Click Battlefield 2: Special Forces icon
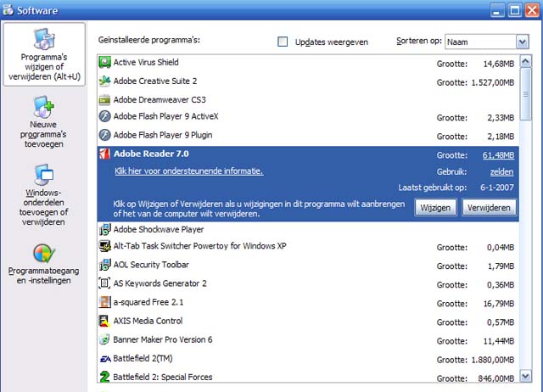This screenshot has height=392, width=543. (104, 377)
